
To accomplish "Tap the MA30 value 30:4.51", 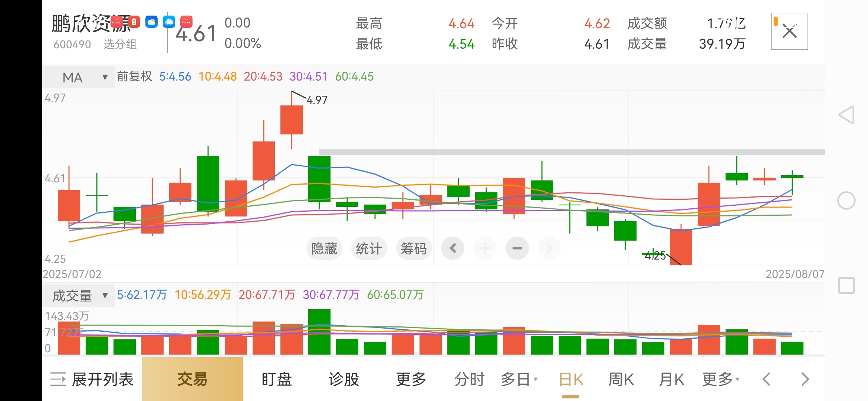I will click(309, 76).
